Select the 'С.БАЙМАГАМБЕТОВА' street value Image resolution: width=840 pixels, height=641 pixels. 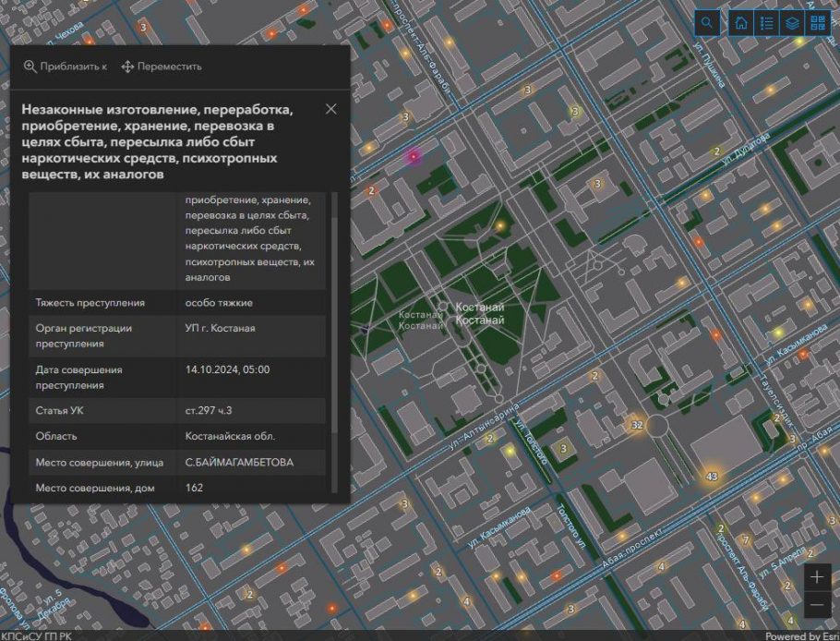coord(239,462)
